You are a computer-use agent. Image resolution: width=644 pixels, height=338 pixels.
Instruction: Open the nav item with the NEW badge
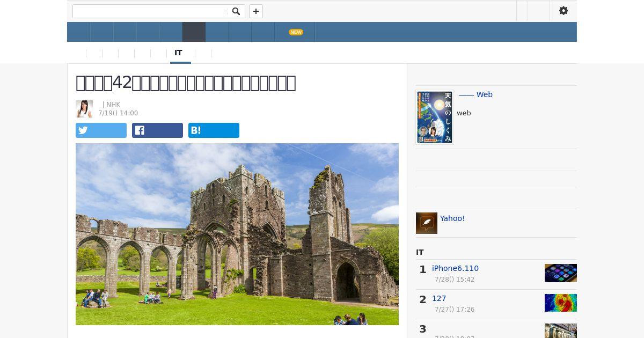coord(295,32)
